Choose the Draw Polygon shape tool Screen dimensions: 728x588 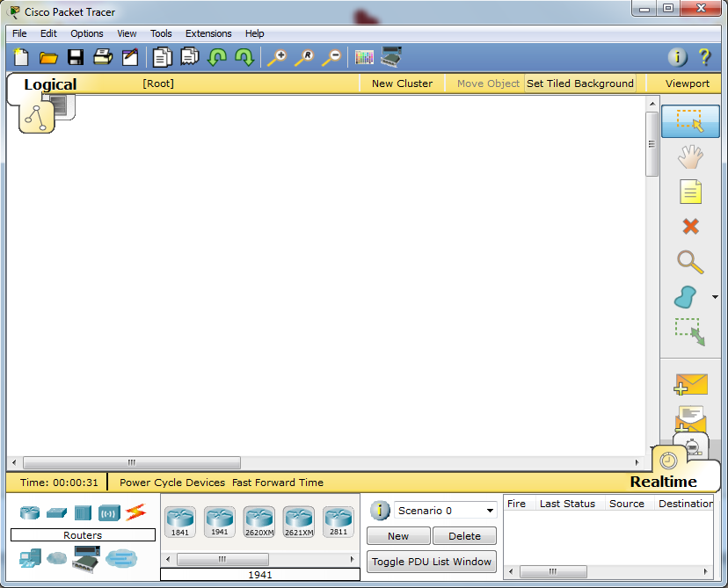(x=685, y=297)
